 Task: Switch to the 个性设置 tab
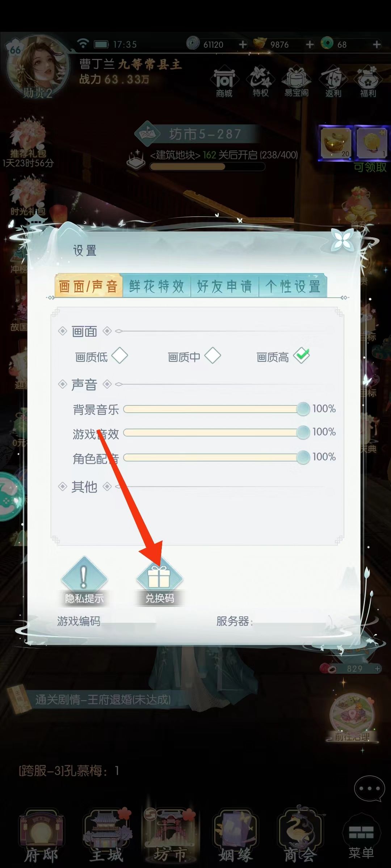click(x=293, y=286)
